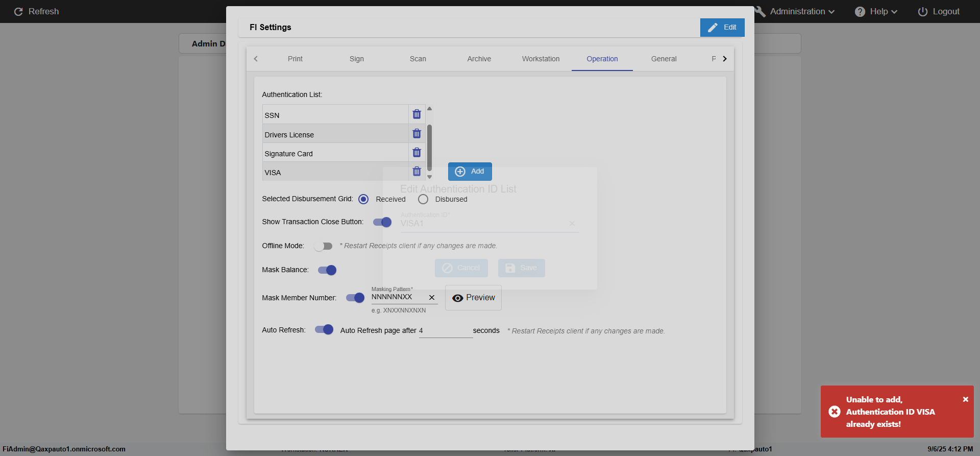Click the Refresh icon in top bar
Screen dimensions: 980x456
click(18, 12)
